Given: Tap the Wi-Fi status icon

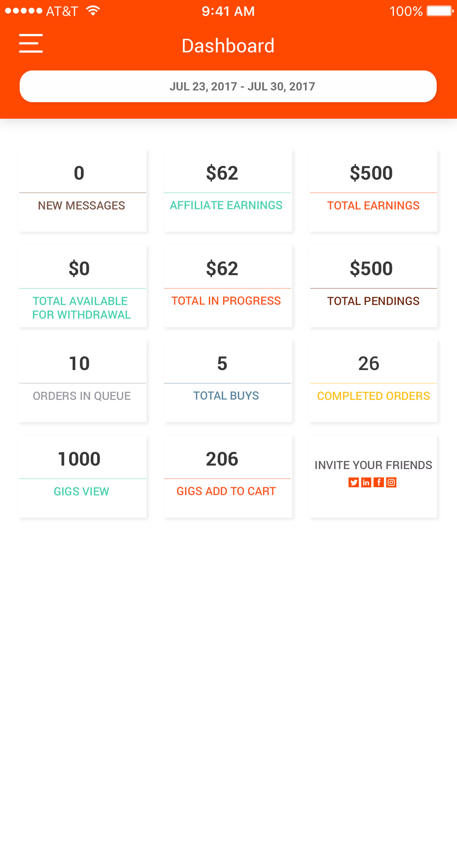Looking at the screenshot, I should [x=93, y=10].
